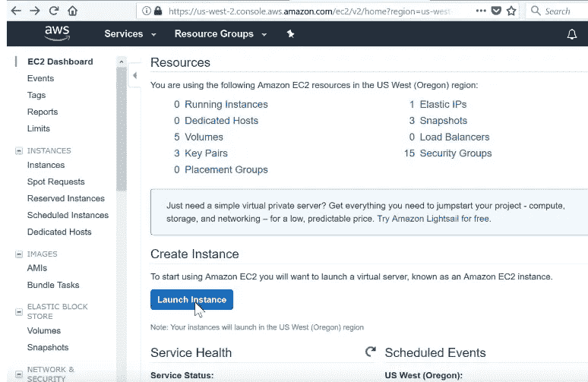Select EC2 Dashboard in the sidebar
The height and width of the screenshot is (382, 588).
click(x=60, y=62)
